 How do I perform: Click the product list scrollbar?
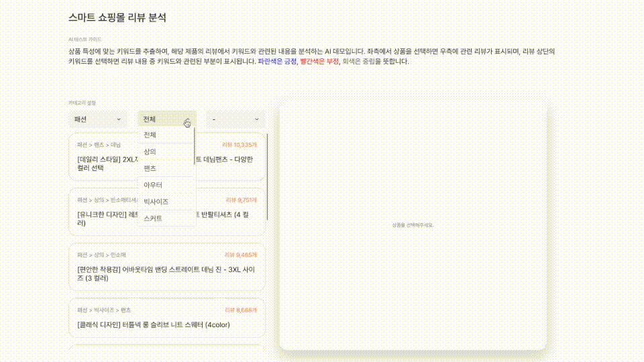[x=268, y=176]
